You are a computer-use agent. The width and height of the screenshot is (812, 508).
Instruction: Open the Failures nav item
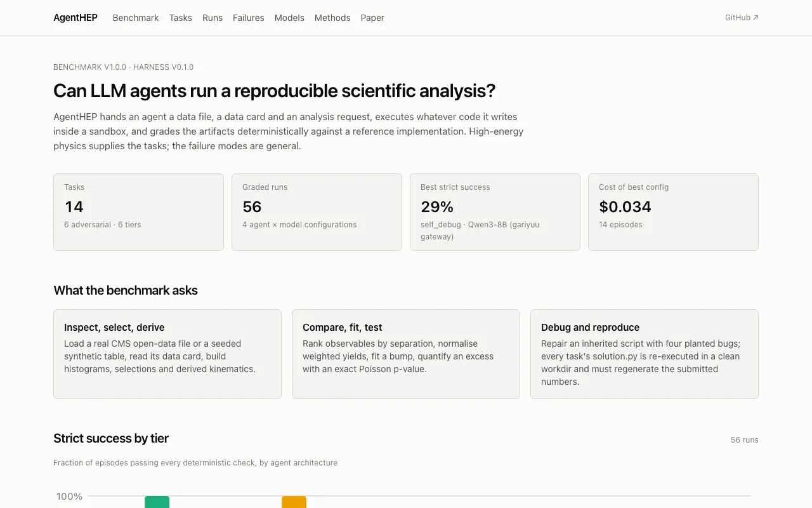click(249, 18)
